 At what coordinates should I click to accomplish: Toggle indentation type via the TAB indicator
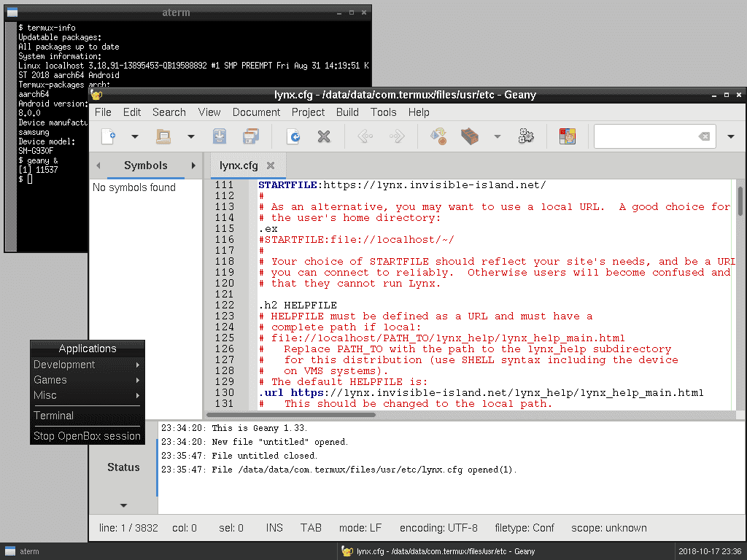click(311, 527)
